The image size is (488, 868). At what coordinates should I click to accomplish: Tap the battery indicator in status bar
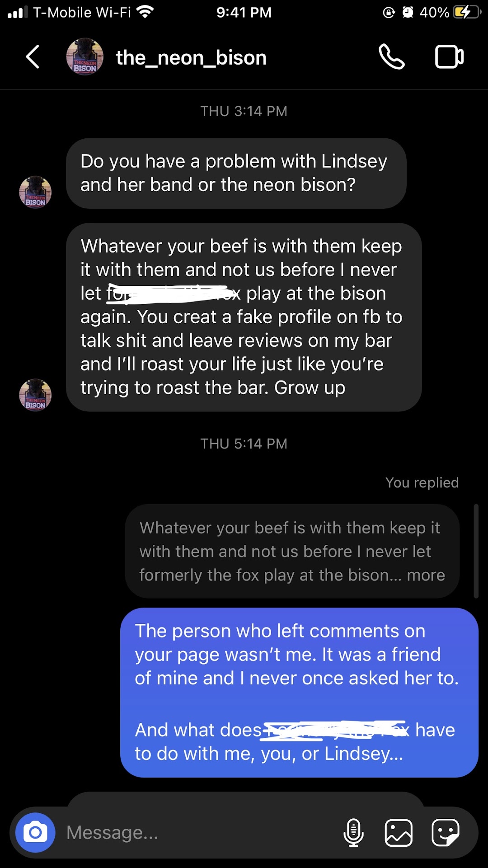tap(467, 12)
